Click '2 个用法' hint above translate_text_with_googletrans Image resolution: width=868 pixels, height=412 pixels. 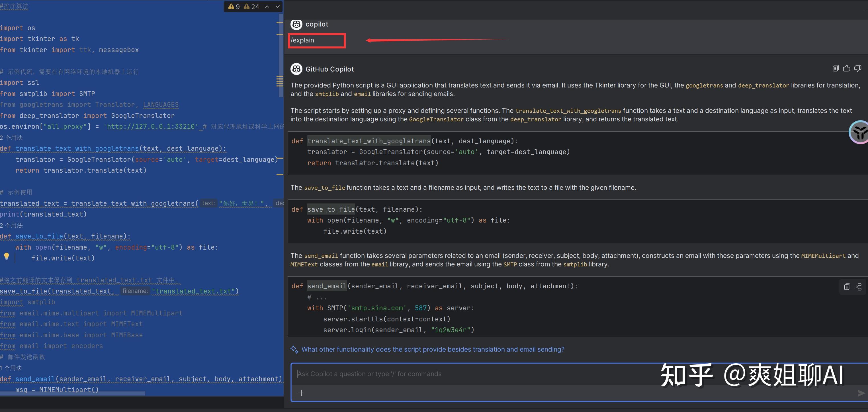coord(11,138)
